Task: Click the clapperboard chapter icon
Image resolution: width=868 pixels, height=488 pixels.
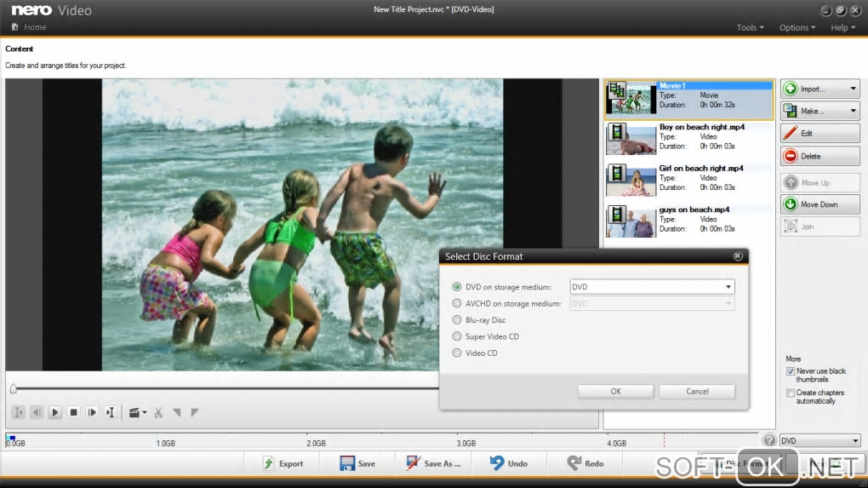Action: pyautogui.click(x=134, y=413)
